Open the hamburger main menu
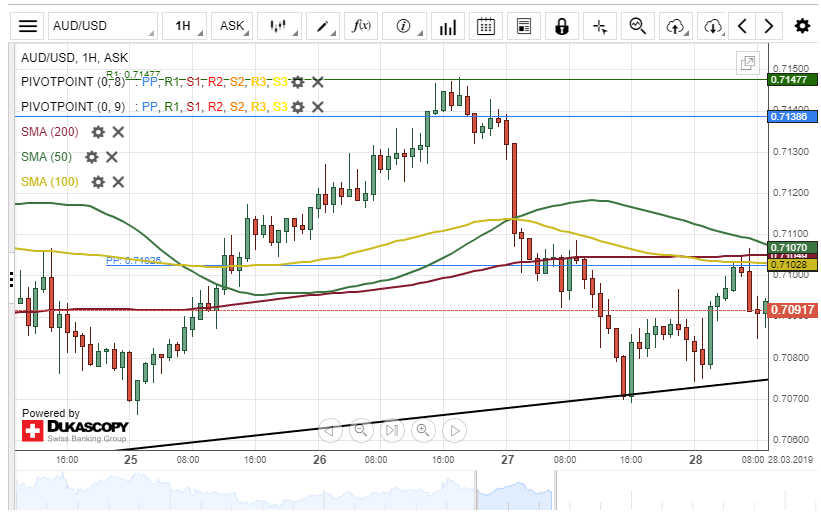The image size is (821, 519). [x=28, y=26]
